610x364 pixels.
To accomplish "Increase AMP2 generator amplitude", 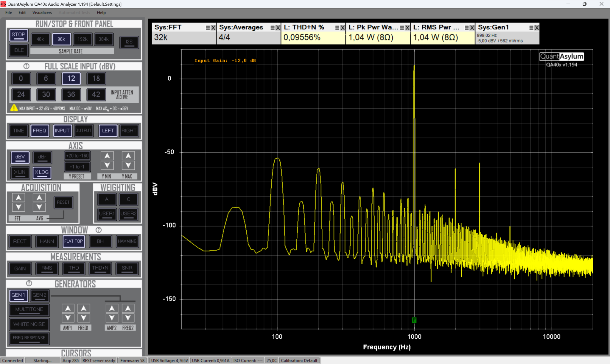I will coord(112,308).
